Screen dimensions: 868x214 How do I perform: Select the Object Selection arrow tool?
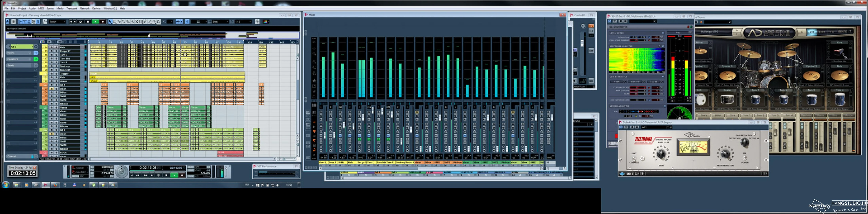(110, 22)
